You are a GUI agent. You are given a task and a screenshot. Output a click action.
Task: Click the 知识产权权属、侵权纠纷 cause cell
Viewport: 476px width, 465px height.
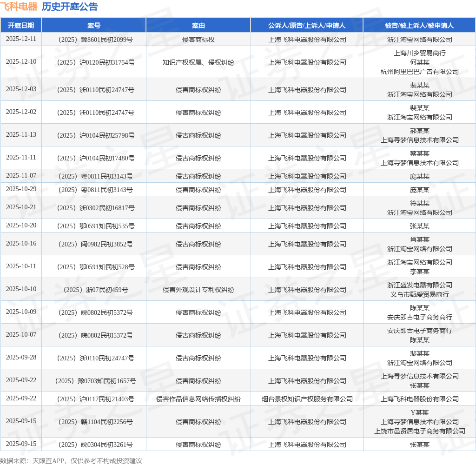(198, 62)
